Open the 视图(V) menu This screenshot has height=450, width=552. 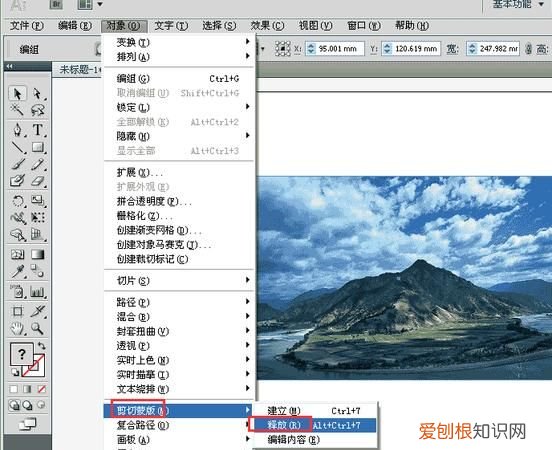[315, 25]
